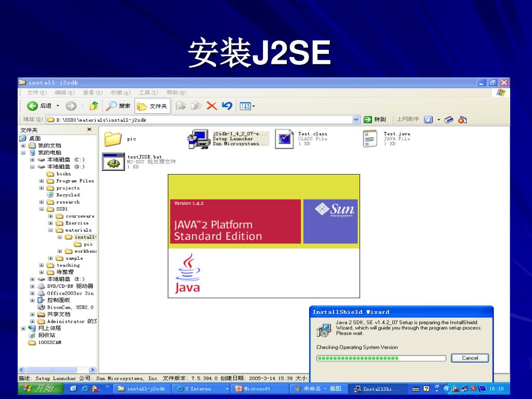Switch to the InstallShi... taskbar button

378,389
